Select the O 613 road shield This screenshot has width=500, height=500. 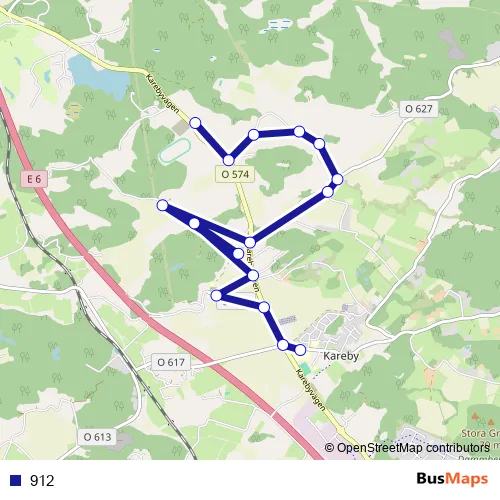click(97, 437)
